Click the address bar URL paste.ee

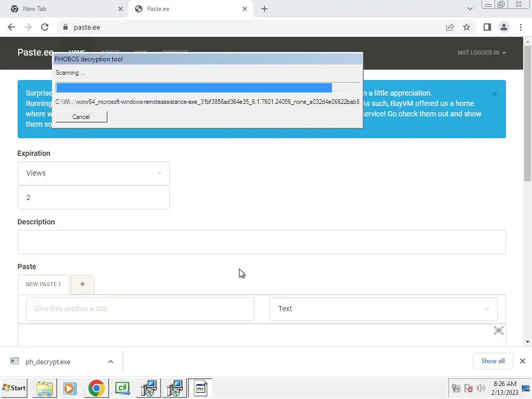click(x=87, y=27)
